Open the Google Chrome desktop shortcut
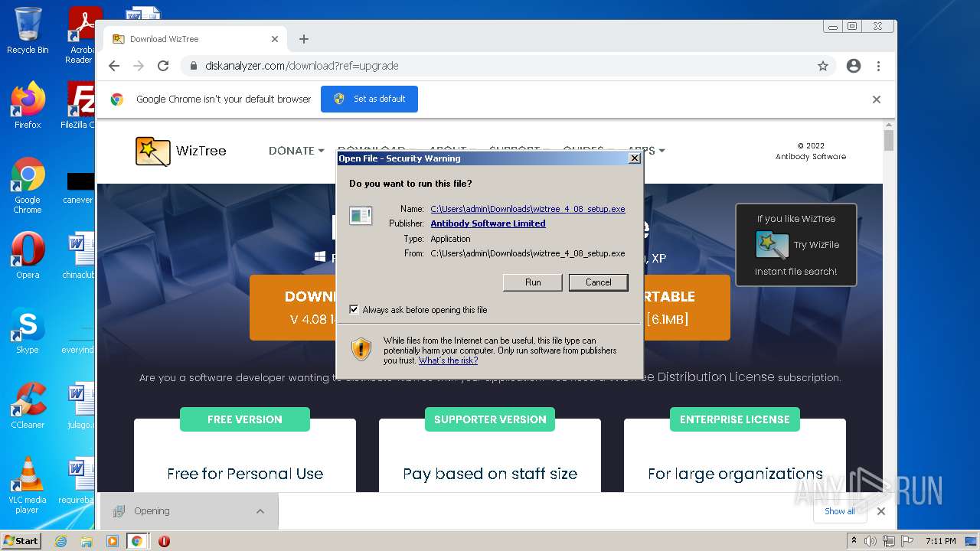Image resolution: width=980 pixels, height=551 pixels. [x=28, y=185]
